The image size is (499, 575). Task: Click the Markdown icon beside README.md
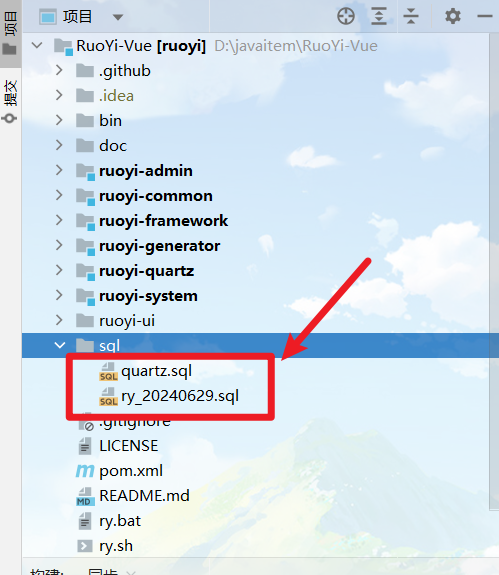(x=85, y=496)
